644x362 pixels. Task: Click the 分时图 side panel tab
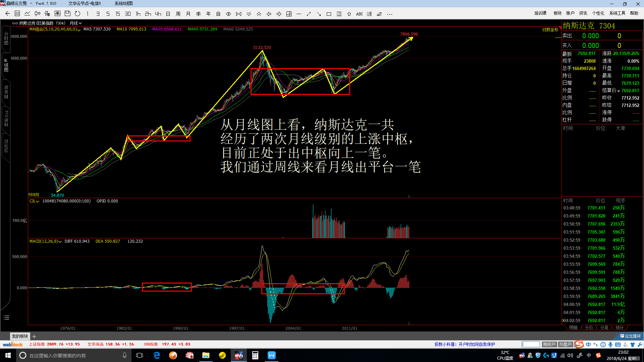[6, 39]
